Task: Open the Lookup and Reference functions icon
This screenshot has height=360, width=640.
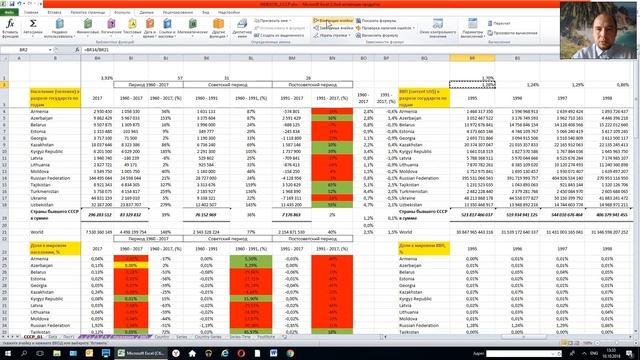Action: coord(167,28)
